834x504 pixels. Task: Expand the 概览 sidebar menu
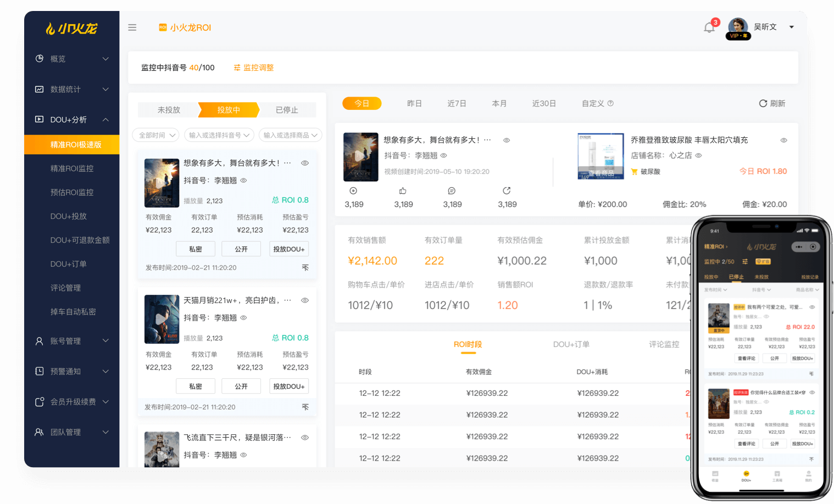coord(105,59)
